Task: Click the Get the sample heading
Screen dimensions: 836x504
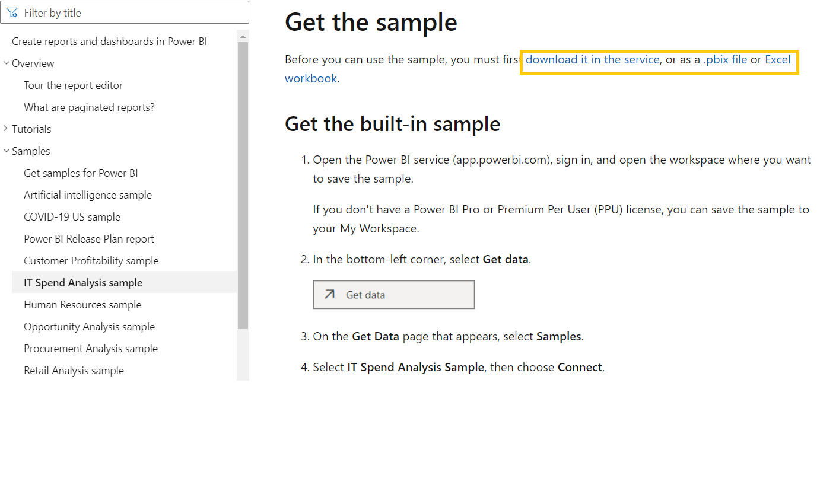Action: click(371, 22)
